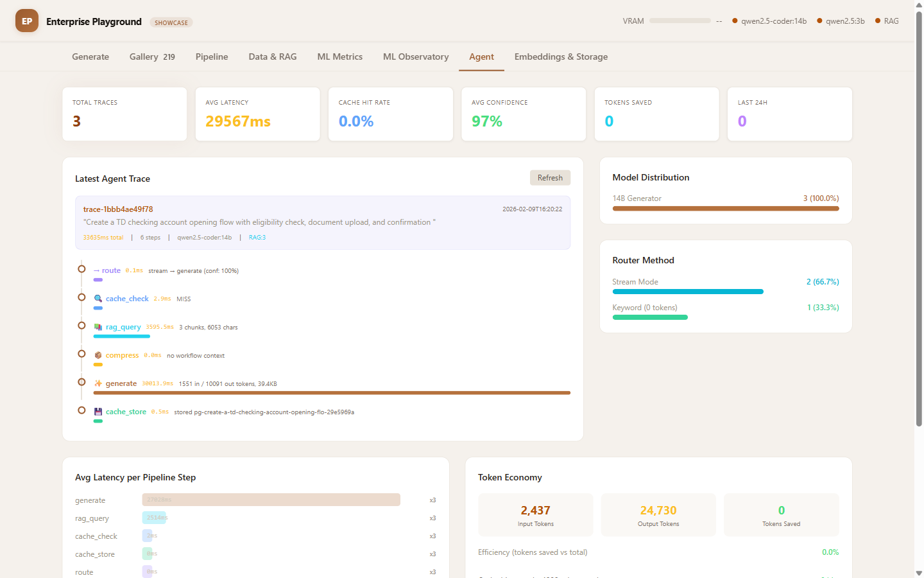Click the EP logo icon
Viewport: 924px width, 578px height.
click(27, 21)
